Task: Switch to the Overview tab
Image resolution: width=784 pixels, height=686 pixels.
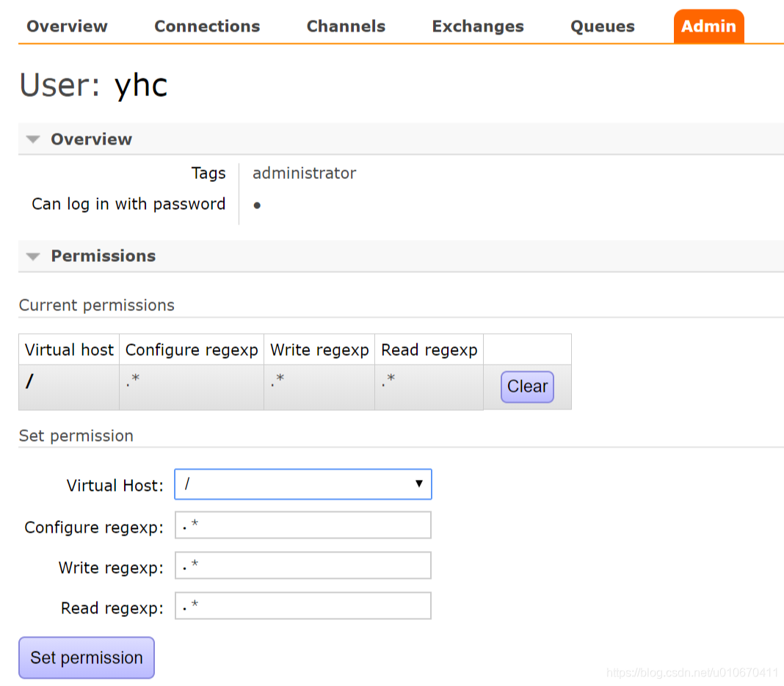Action: pyautogui.click(x=66, y=26)
